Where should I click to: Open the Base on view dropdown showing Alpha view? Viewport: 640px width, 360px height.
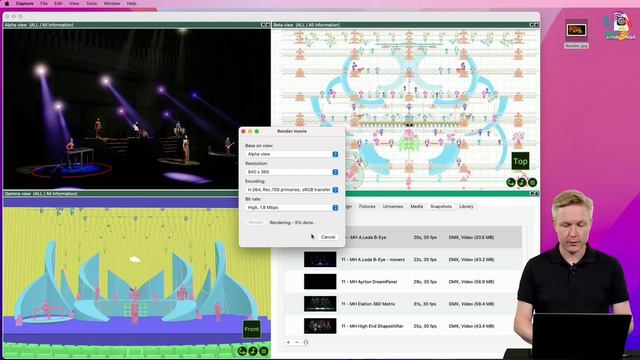click(x=292, y=154)
